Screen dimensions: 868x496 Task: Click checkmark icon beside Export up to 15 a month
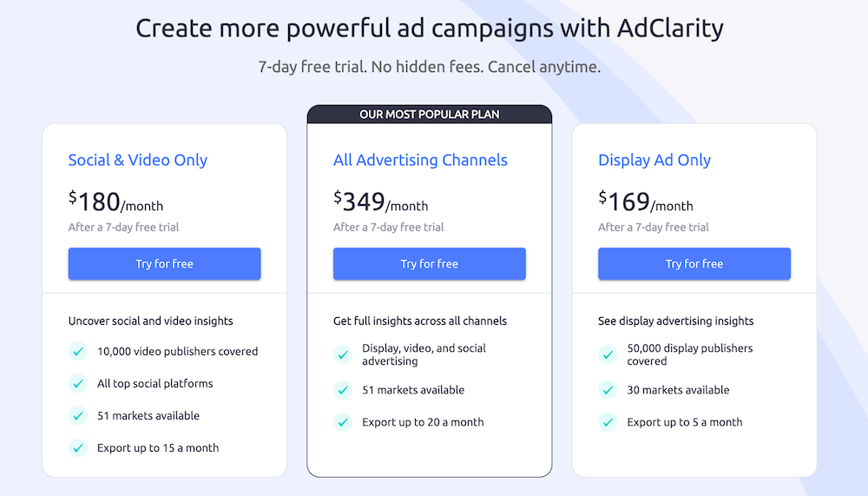(78, 448)
